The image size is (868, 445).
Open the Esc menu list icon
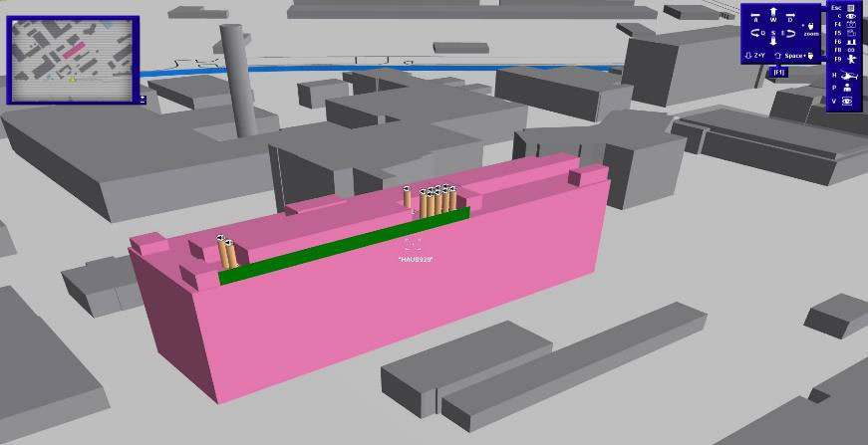pyautogui.click(x=850, y=7)
